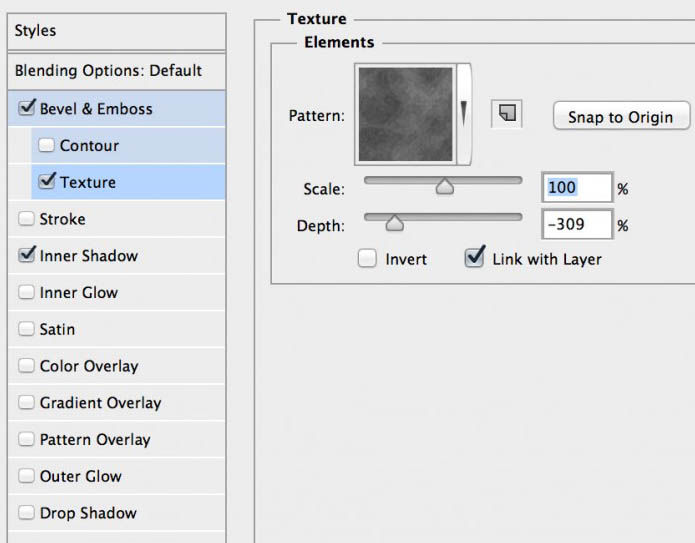Click the Snap to Origin button
The image size is (695, 543).
tap(621, 117)
